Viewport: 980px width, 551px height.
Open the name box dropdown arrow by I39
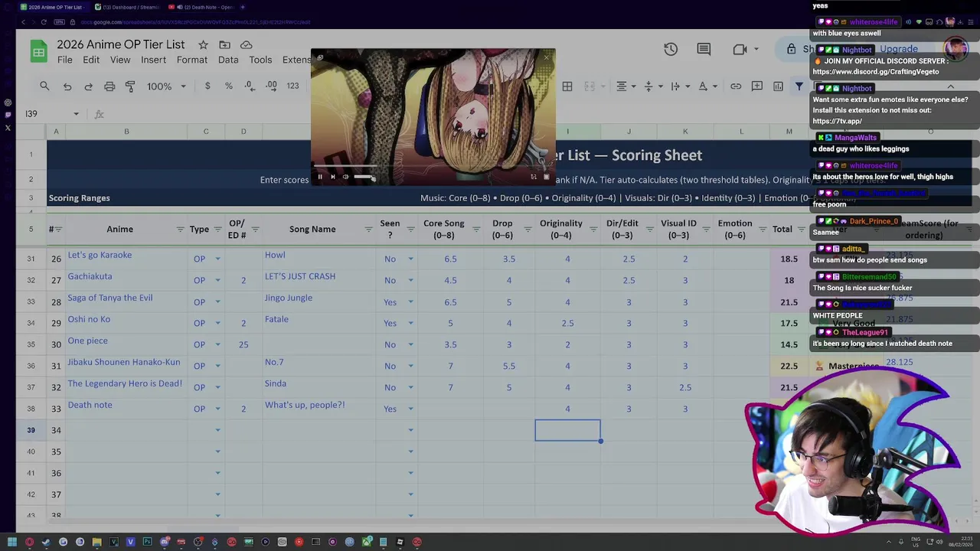(x=76, y=114)
